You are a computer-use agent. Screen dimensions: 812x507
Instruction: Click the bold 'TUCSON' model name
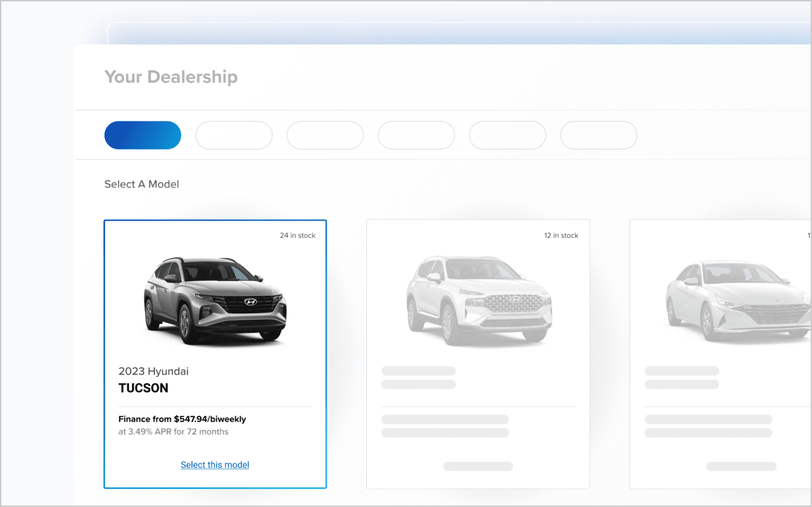coord(144,388)
